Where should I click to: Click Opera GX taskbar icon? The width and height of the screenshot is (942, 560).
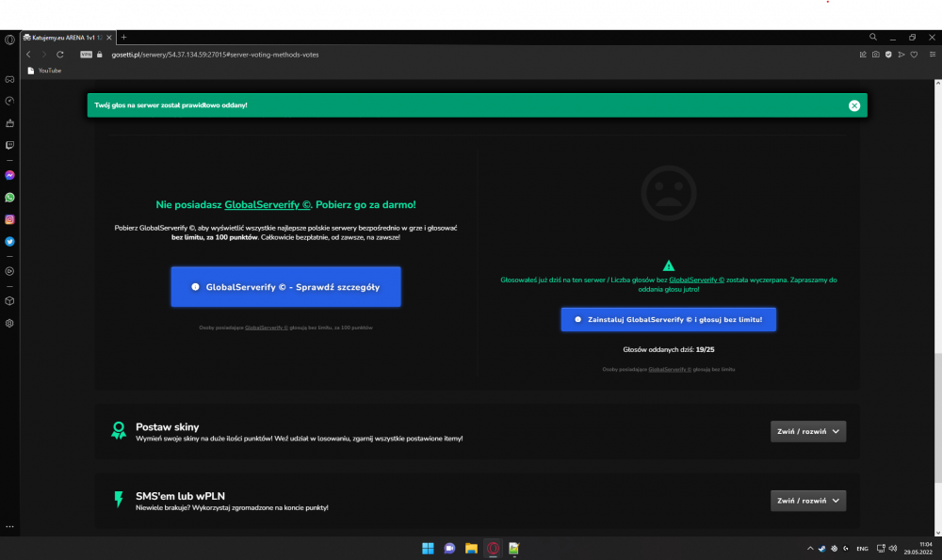493,548
